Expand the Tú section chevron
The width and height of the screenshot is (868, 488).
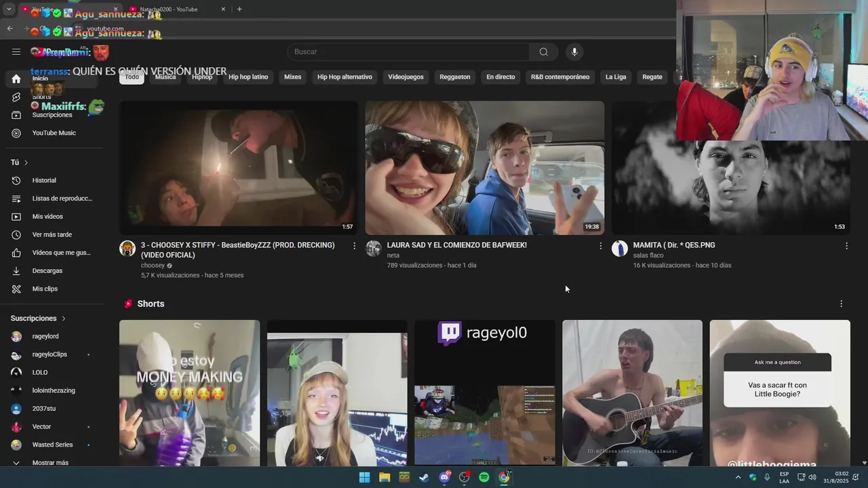26,163
